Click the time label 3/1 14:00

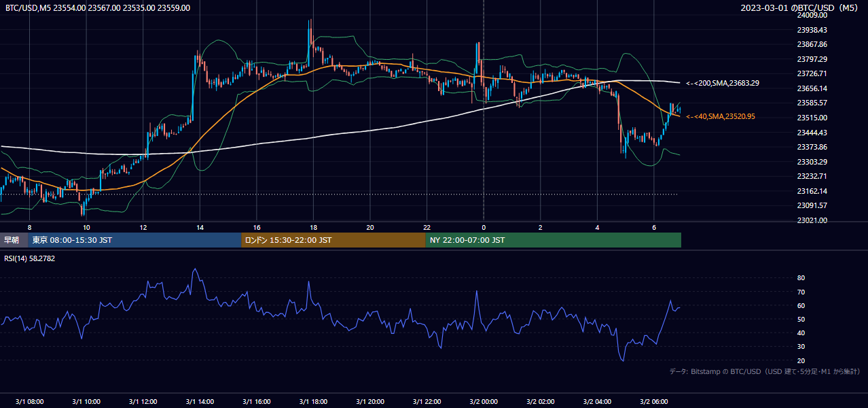[x=200, y=401]
